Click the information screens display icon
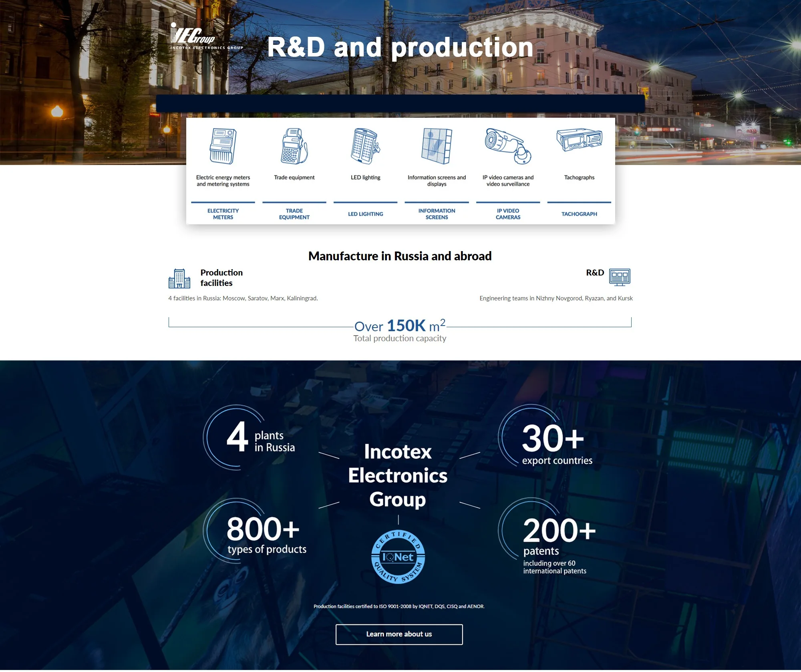The image size is (801, 672). point(437,146)
